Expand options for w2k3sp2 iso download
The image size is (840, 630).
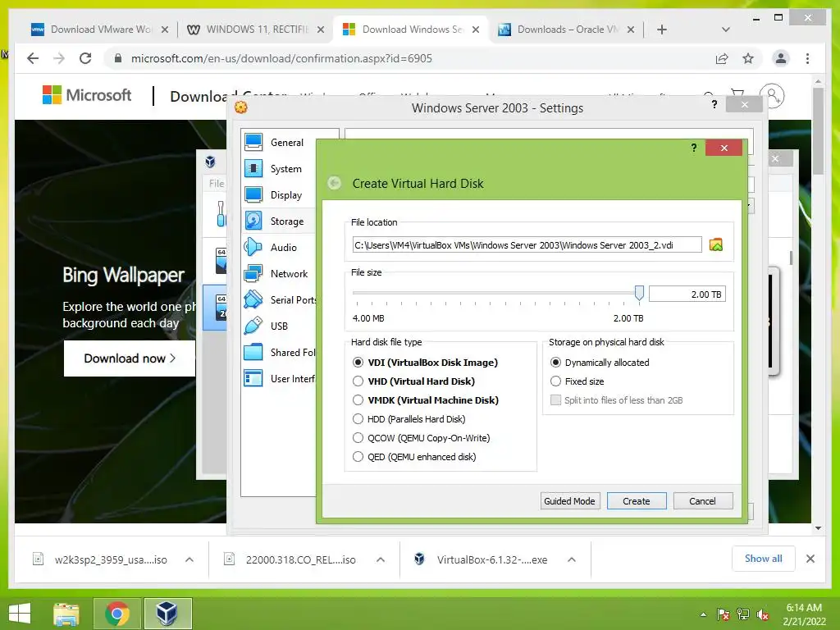point(189,559)
